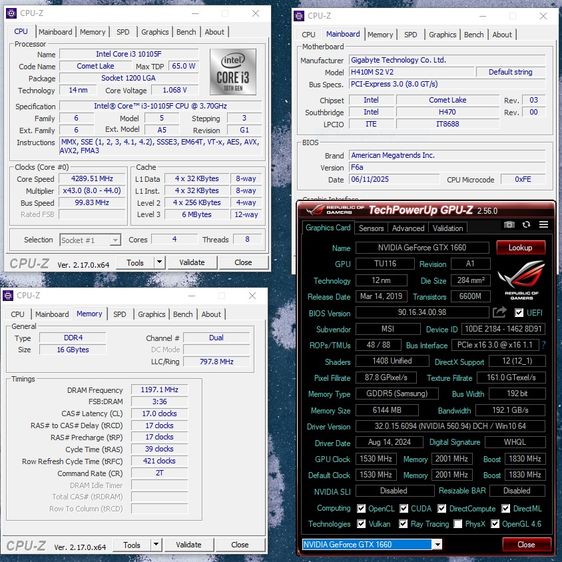Open Tools dropdown arrow in CPU window
This screenshot has height=562, width=562.
pos(159,262)
